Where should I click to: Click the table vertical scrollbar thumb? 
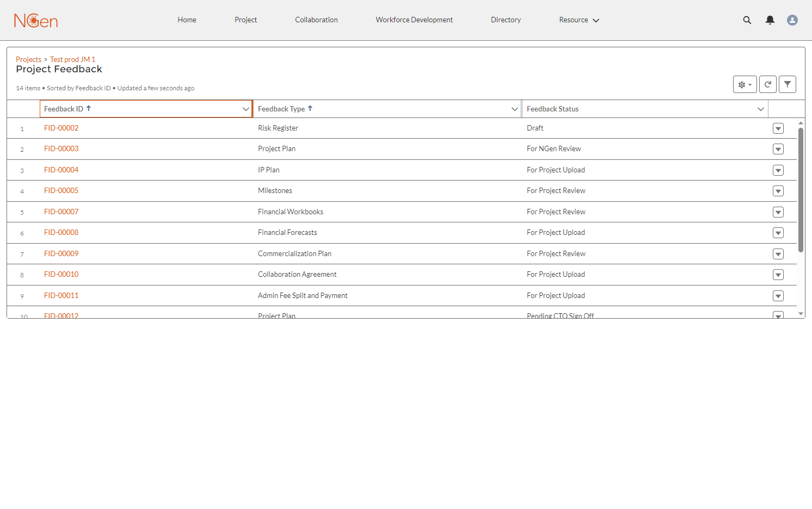point(801,190)
